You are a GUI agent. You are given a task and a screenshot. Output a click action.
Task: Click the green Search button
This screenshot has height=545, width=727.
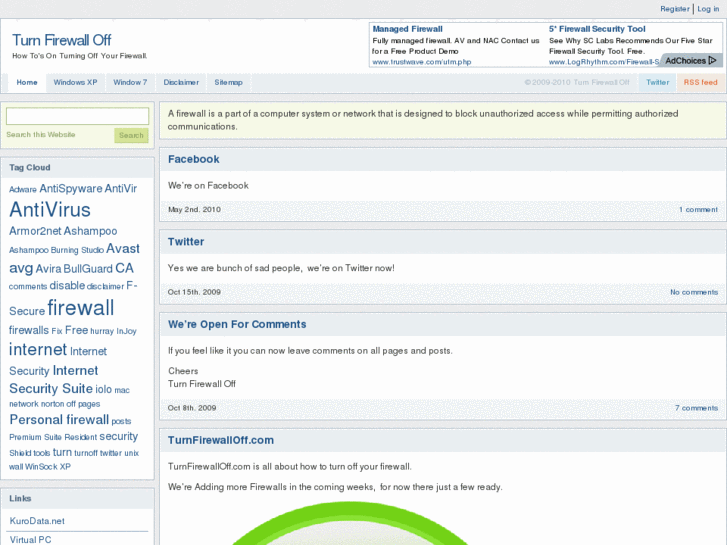tap(131, 135)
